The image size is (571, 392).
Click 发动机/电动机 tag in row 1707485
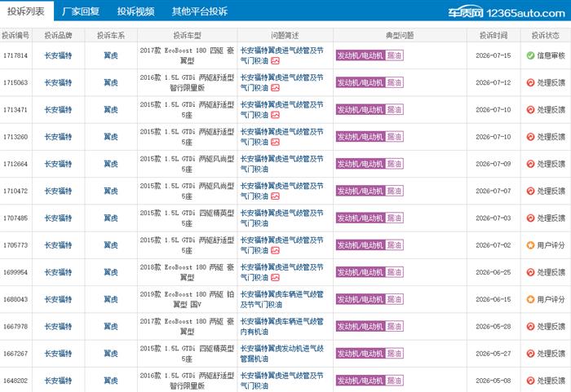click(361, 218)
